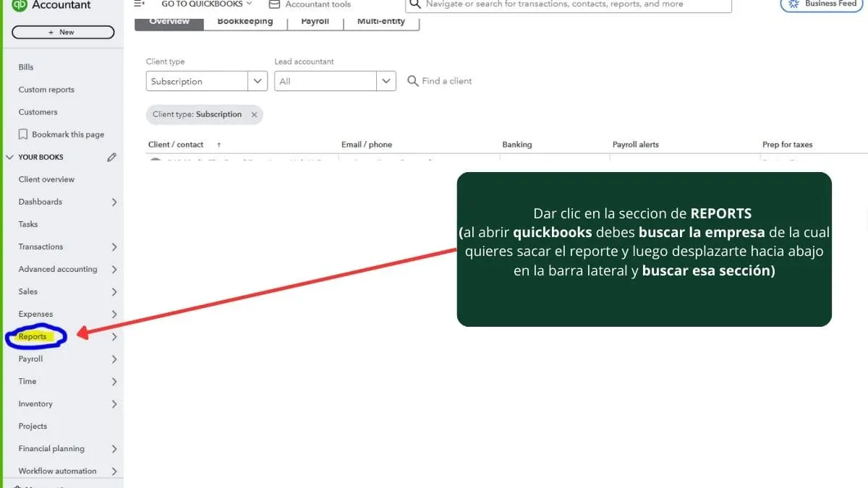Open Financial planning in the sidebar
This screenshot has height=488, width=868.
click(x=51, y=448)
